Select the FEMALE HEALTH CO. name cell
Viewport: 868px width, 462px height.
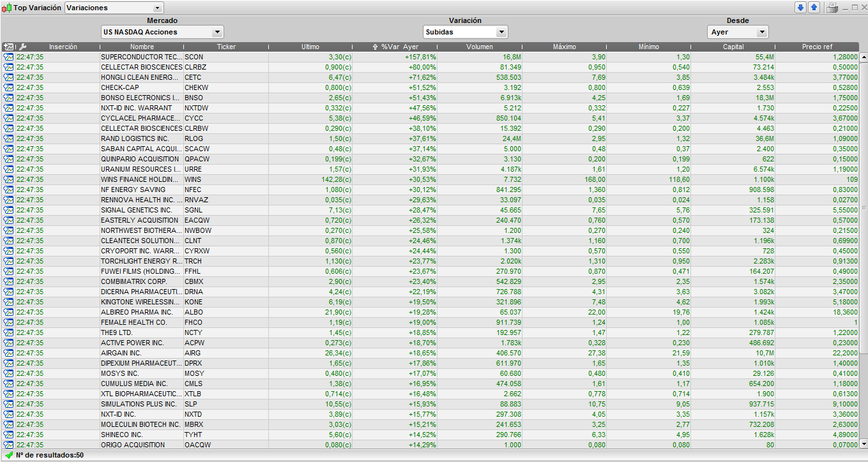tap(142, 322)
